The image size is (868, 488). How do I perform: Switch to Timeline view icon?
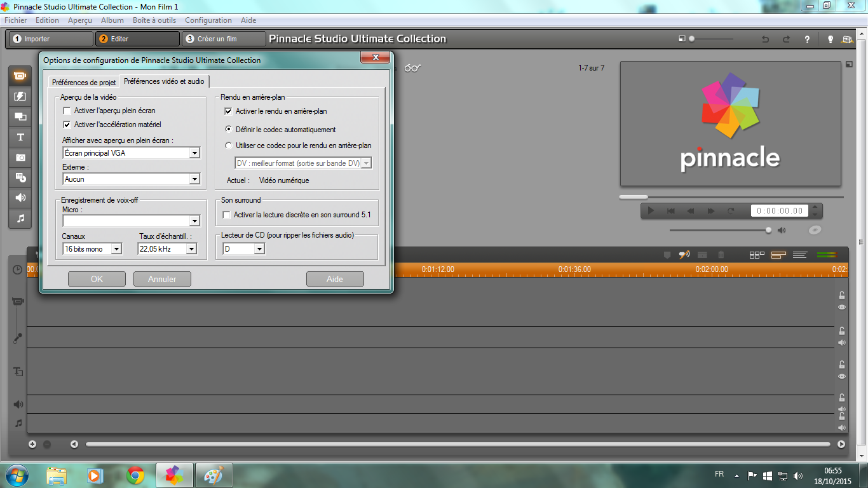point(778,255)
